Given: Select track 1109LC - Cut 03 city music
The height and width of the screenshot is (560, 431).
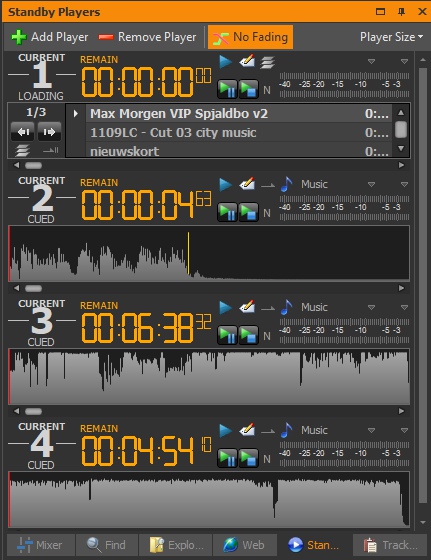Looking at the screenshot, I should coord(239,133).
